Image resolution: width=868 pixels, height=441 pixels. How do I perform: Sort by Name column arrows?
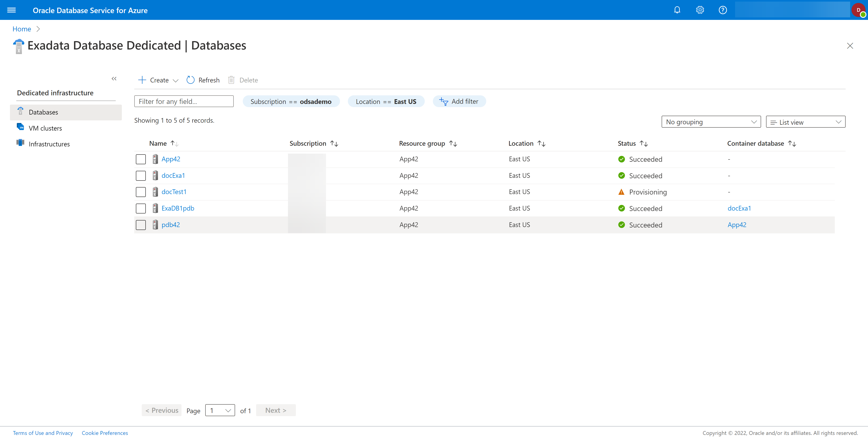click(x=174, y=143)
